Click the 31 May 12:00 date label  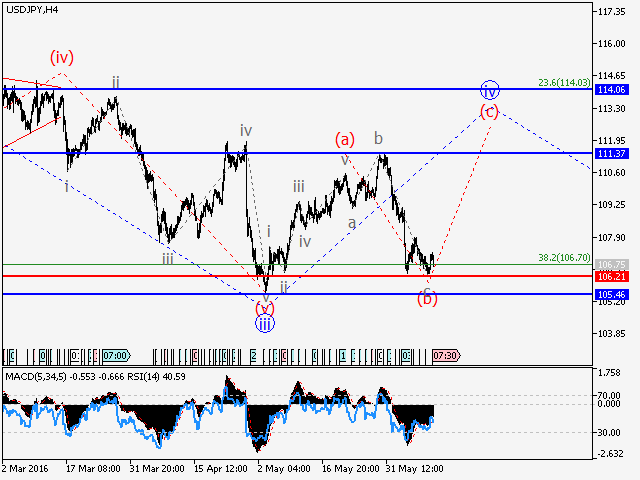415,469
